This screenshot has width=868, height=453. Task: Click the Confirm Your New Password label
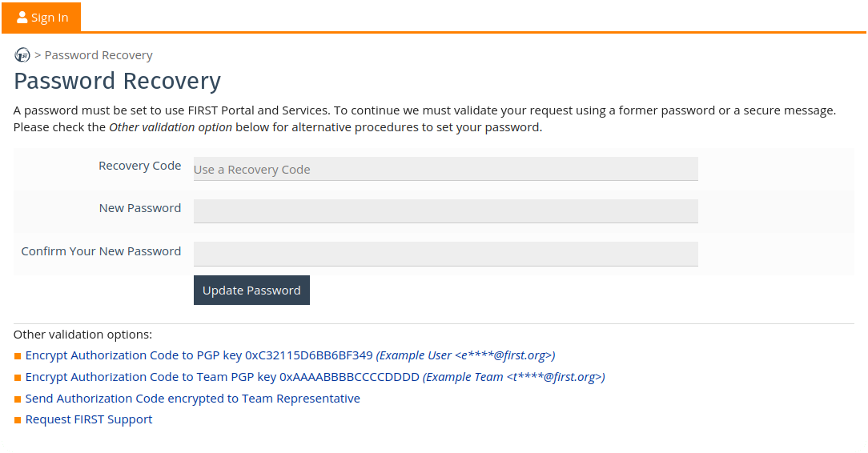[x=102, y=251]
